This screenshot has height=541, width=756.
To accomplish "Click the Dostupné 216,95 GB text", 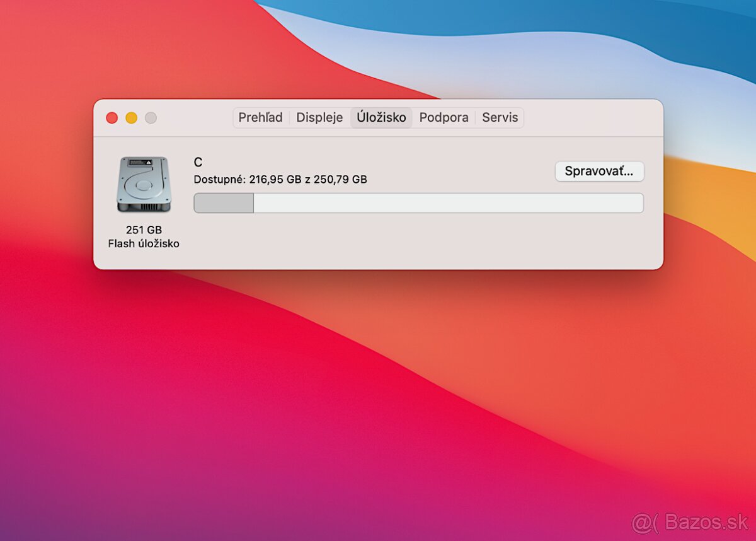I will (x=280, y=180).
